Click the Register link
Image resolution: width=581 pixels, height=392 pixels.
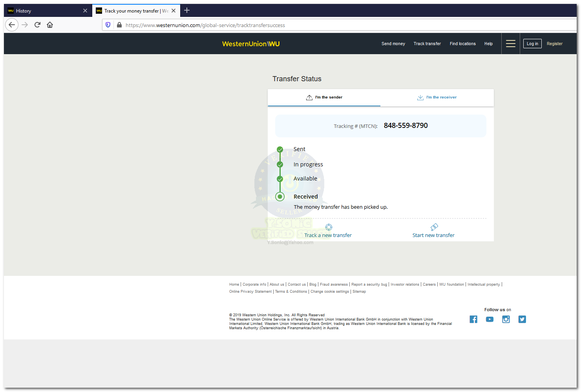coord(555,44)
